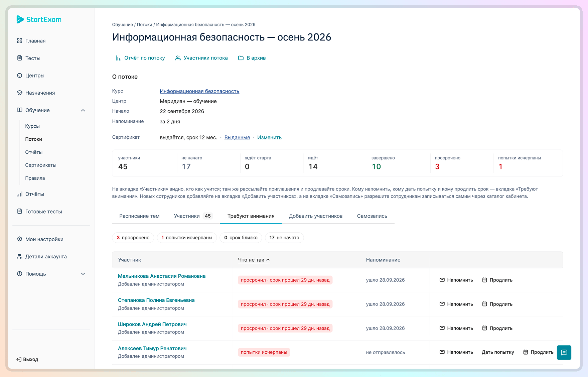This screenshot has width=588, height=377.
Task: Click the Помощь question mark icon
Action: 20,274
